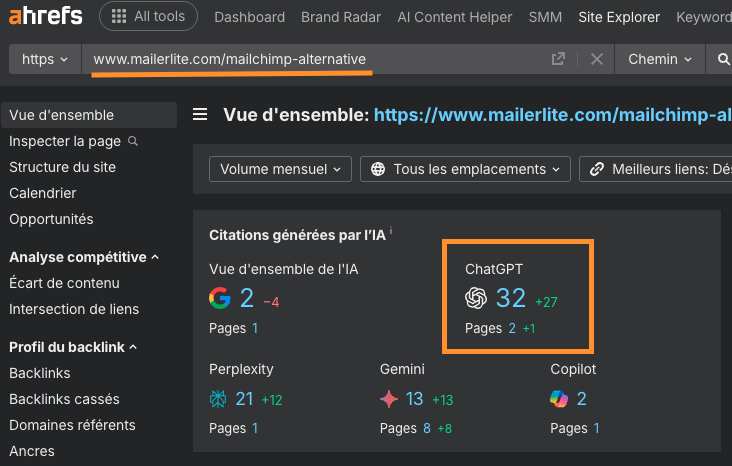Open Perplexity Pages count 1
Image resolution: width=732 pixels, height=466 pixels.
pyautogui.click(x=255, y=428)
